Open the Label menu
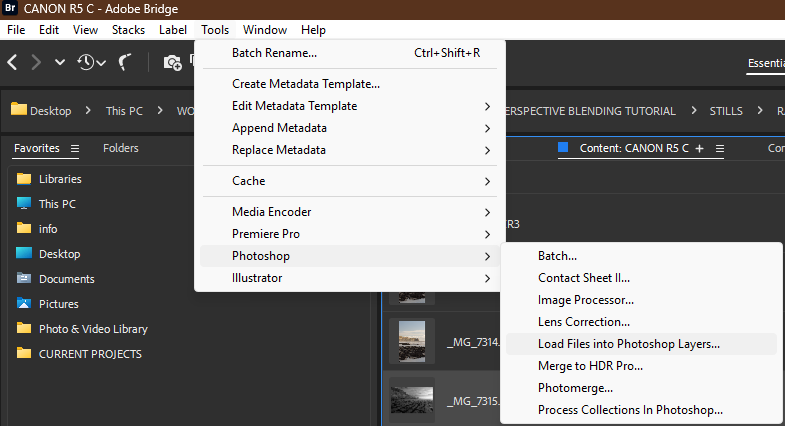Image resolution: width=785 pixels, height=426 pixels. click(173, 30)
